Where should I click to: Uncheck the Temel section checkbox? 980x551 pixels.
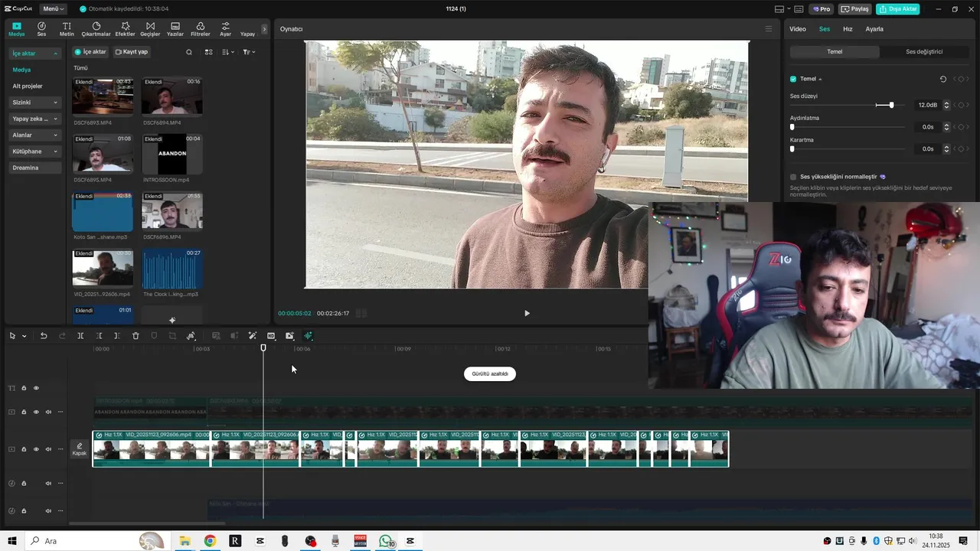(793, 79)
